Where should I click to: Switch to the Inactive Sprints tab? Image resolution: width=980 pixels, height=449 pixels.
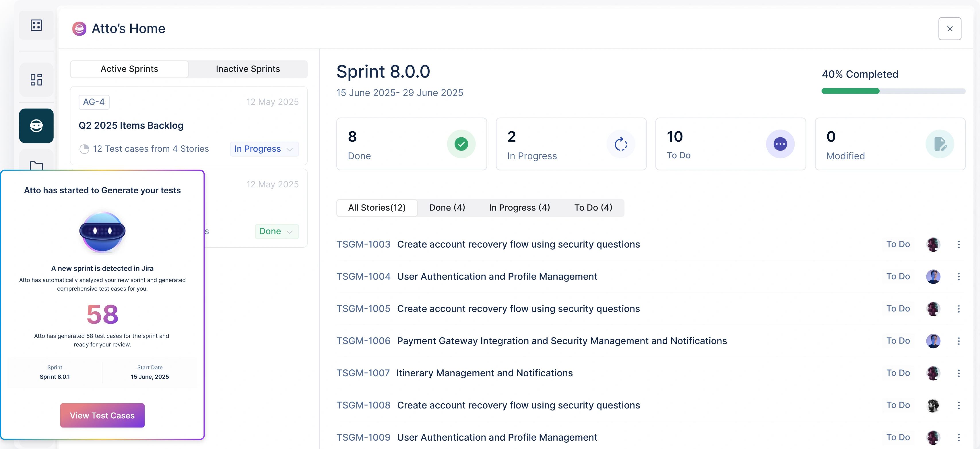pos(248,69)
